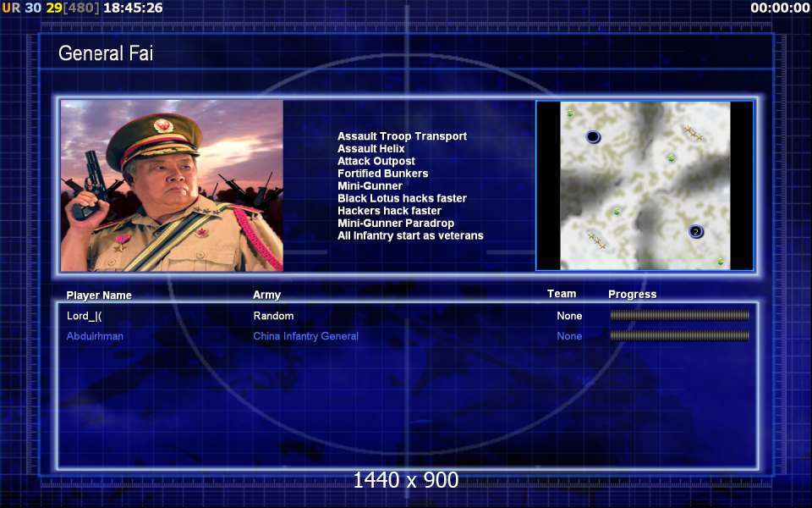Image resolution: width=812 pixels, height=508 pixels.
Task: Click All Infantry start as veterans
Action: point(410,236)
